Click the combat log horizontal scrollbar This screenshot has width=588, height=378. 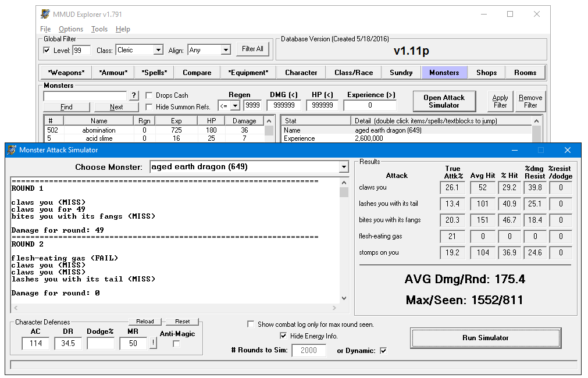174,308
